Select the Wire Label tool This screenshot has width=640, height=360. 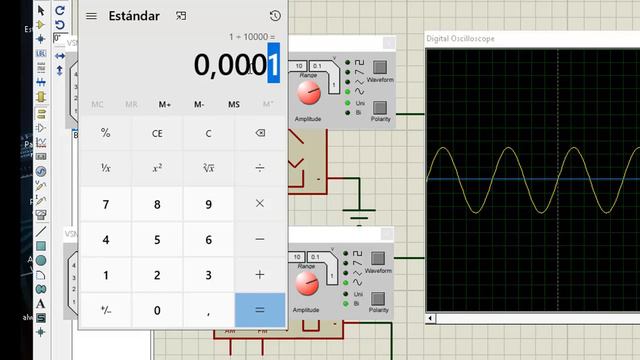pos(41,53)
